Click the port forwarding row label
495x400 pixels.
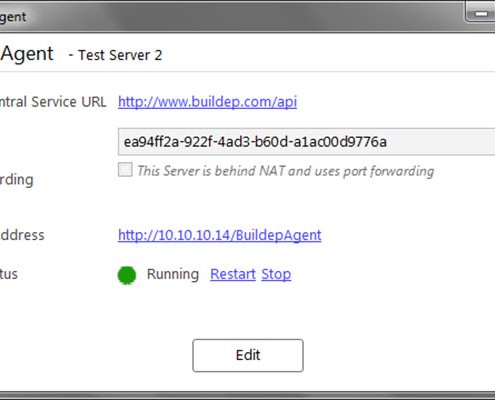[17, 180]
